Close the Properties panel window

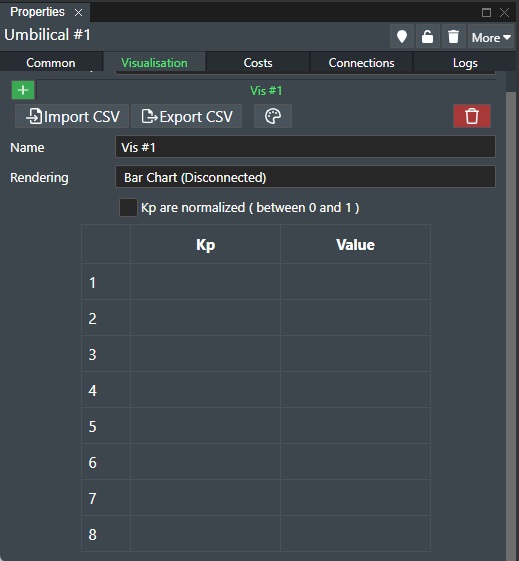(504, 13)
